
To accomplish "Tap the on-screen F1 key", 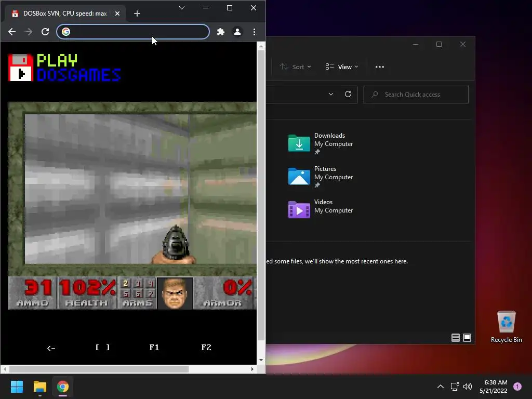I will click(x=154, y=348).
